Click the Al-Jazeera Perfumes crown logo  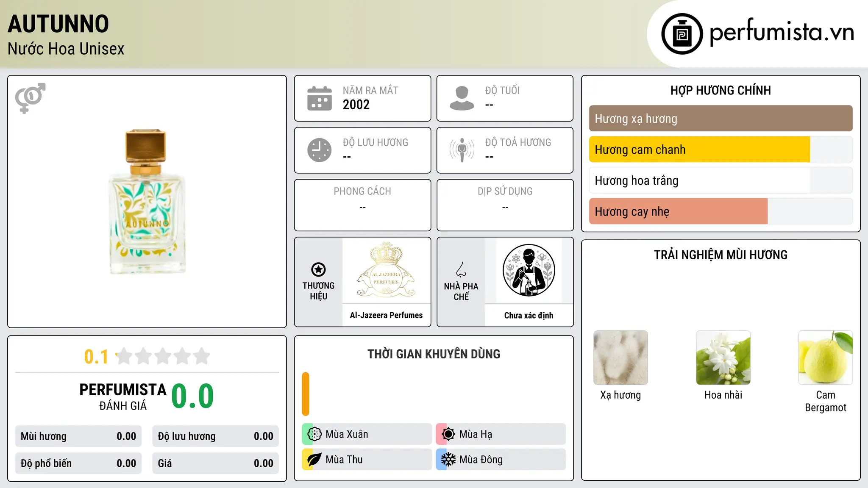pos(386,269)
